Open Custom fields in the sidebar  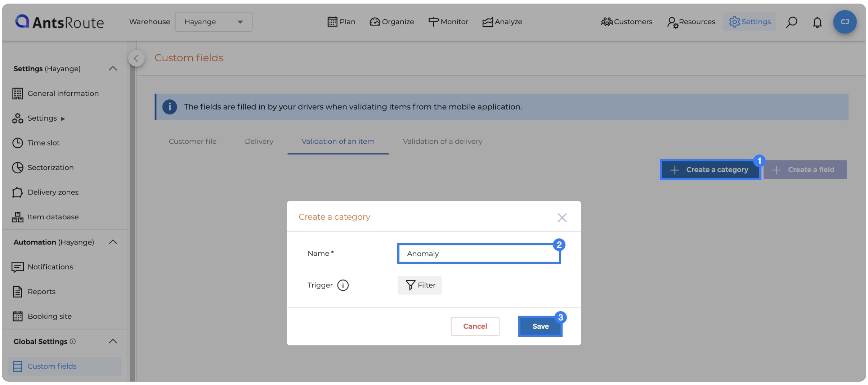click(65, 366)
